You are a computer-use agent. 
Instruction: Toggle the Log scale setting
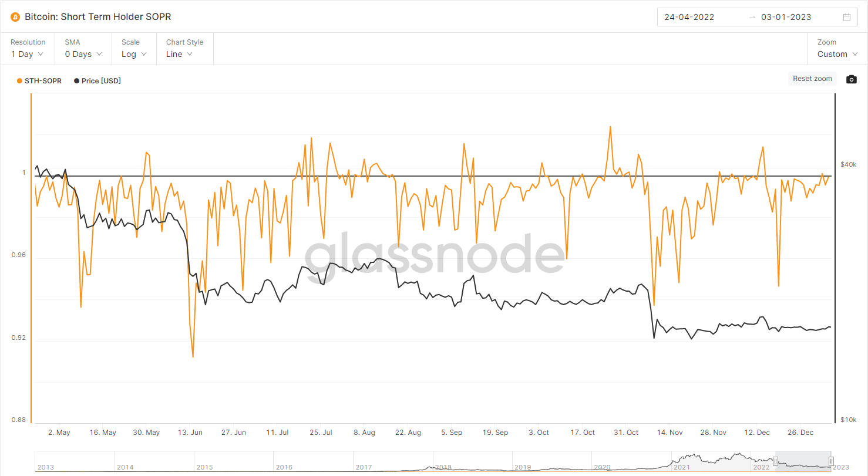point(133,53)
